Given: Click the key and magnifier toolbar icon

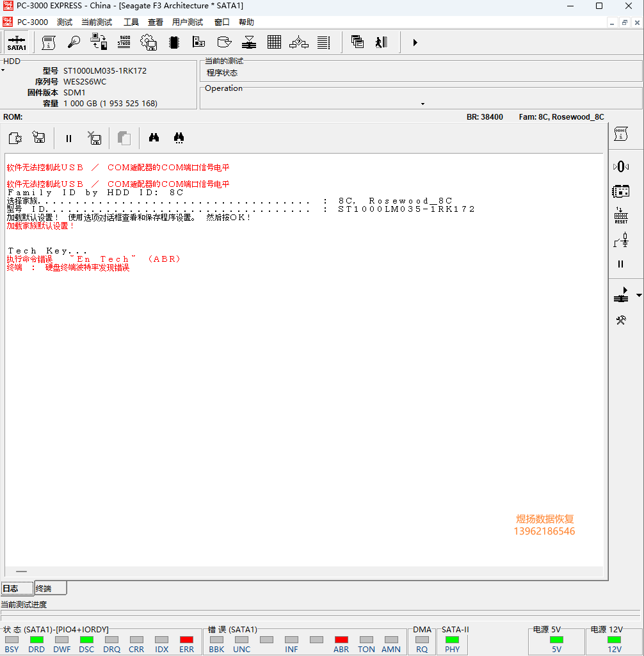Looking at the screenshot, I should tap(74, 42).
